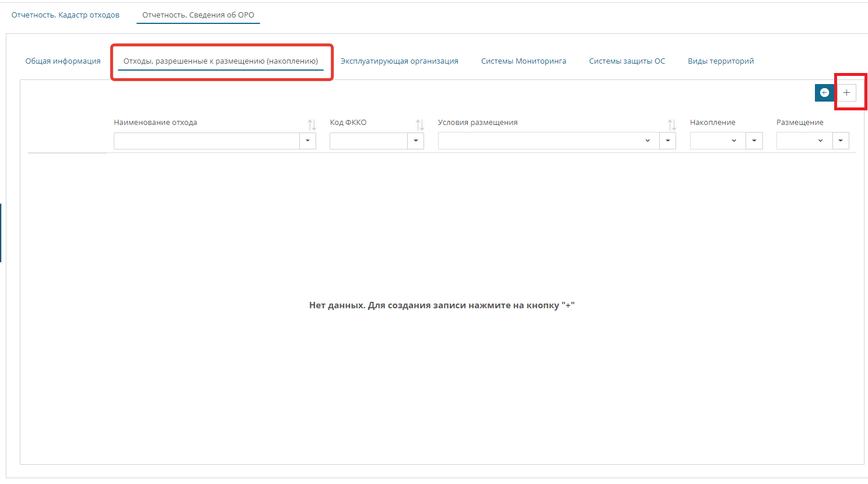Open filter options for Размещение column

pos(841,140)
